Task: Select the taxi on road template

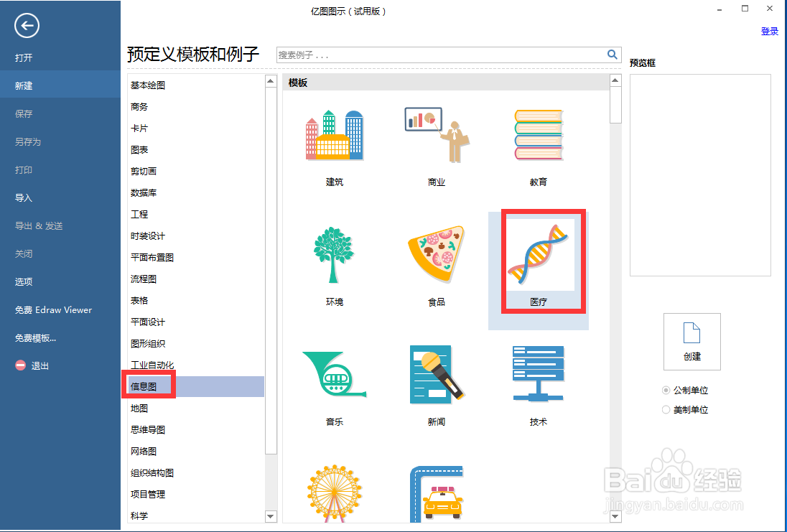Action: pyautogui.click(x=436, y=495)
